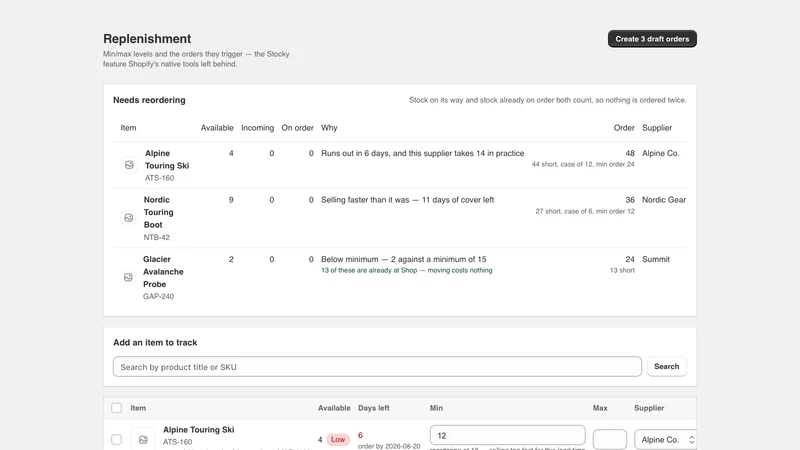Toggle the select-all checkbox in the Item header

pos(116,408)
